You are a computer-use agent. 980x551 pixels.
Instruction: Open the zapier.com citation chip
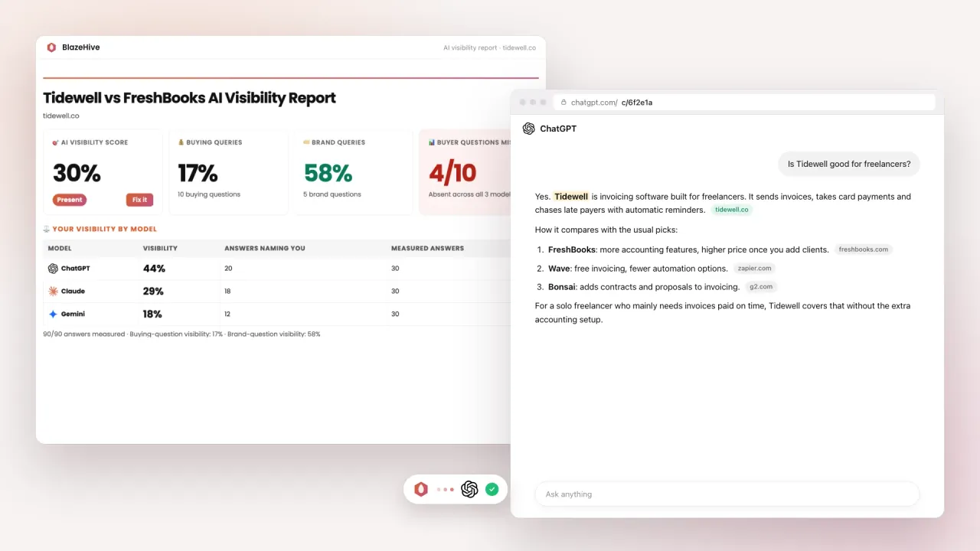click(x=754, y=269)
